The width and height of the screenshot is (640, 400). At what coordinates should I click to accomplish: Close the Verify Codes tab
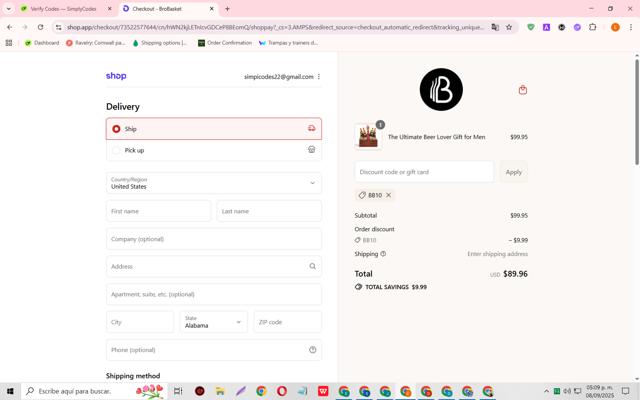coord(109,9)
